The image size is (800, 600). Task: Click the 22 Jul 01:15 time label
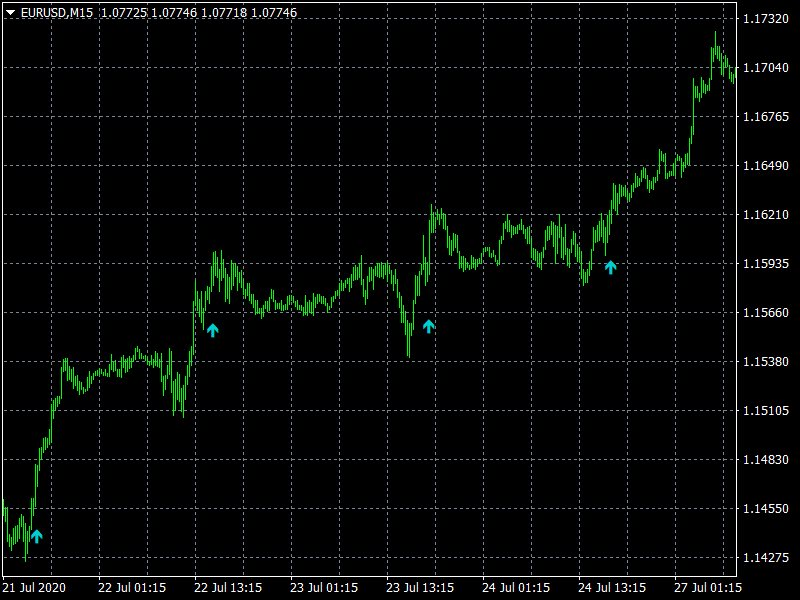pos(132,587)
